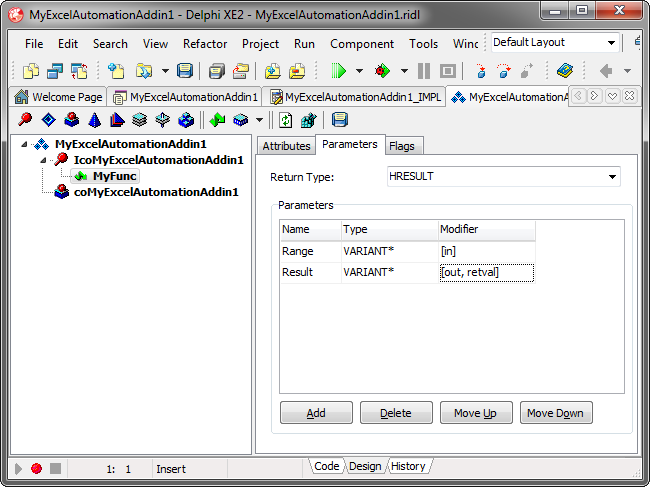Click the New Alias icon
The width and height of the screenshot is (650, 487).
tap(117, 120)
